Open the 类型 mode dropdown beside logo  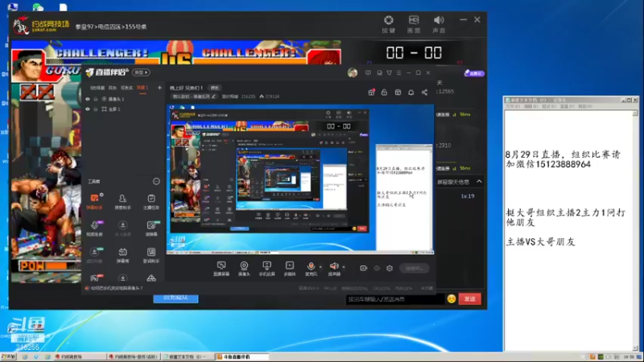click(x=141, y=72)
